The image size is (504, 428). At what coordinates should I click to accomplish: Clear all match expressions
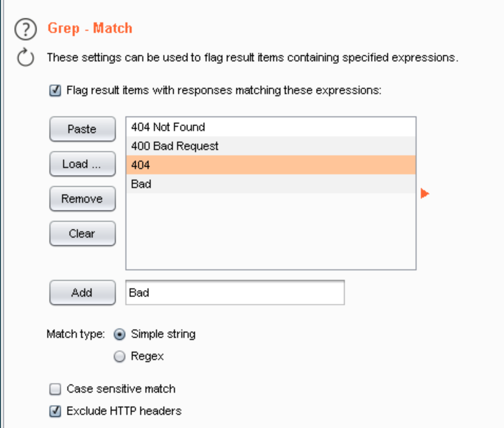pos(82,233)
